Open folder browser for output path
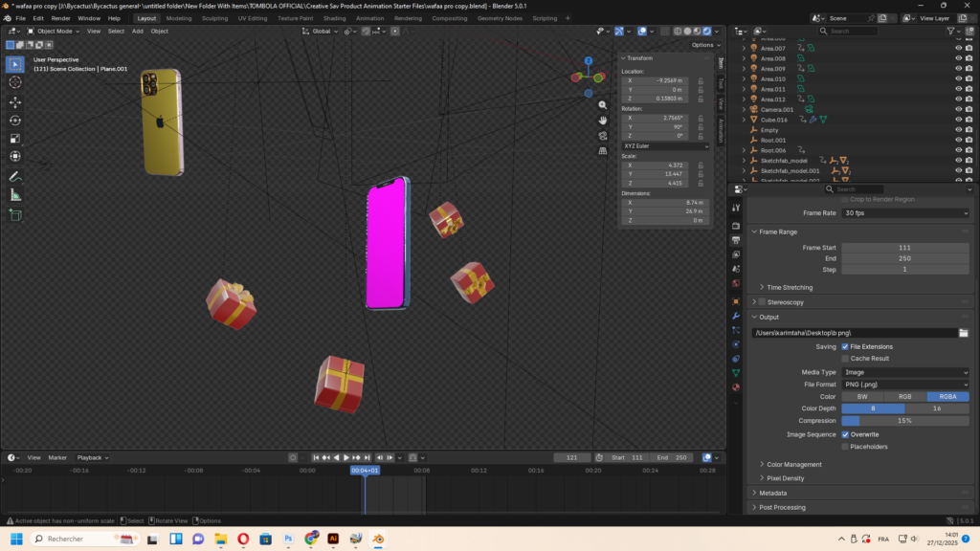 click(x=964, y=333)
